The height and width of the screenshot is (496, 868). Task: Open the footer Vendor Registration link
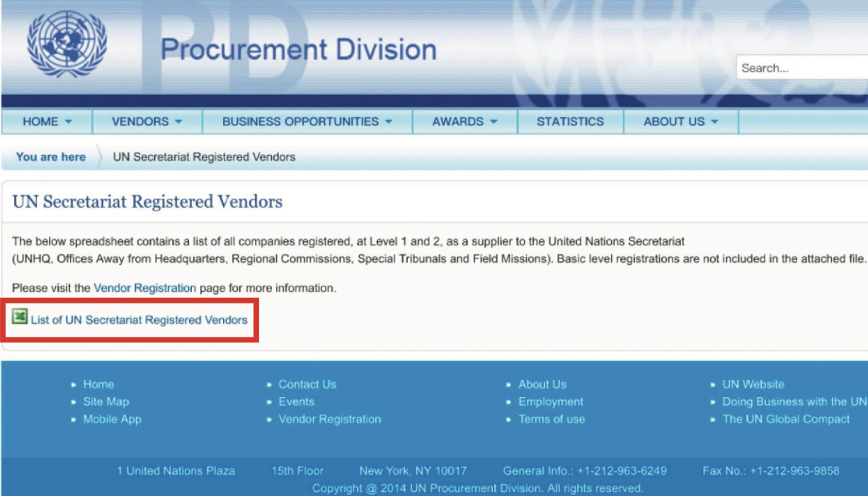coord(330,419)
